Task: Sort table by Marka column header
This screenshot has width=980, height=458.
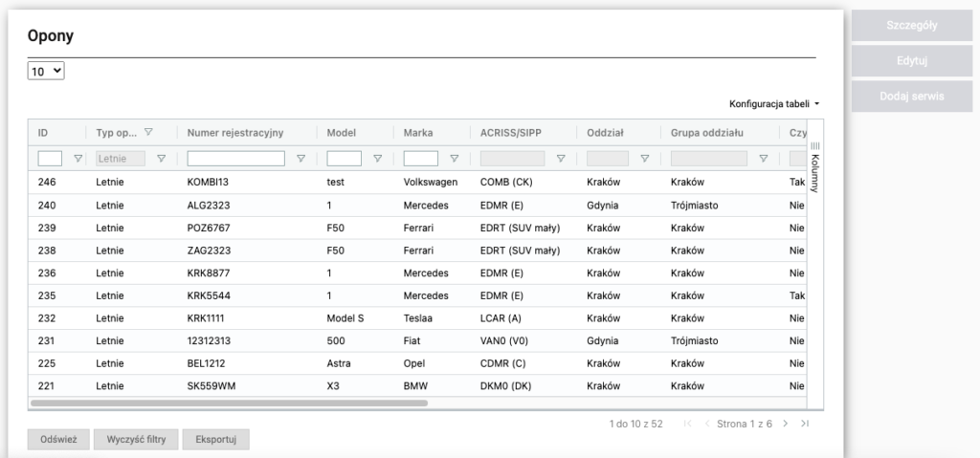Action: point(419,132)
